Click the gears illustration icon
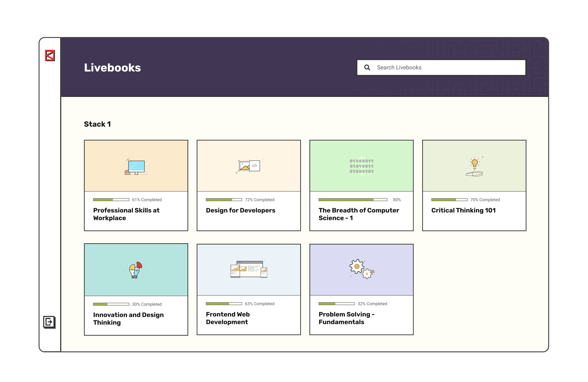The width and height of the screenshot is (588, 382). pos(362,269)
